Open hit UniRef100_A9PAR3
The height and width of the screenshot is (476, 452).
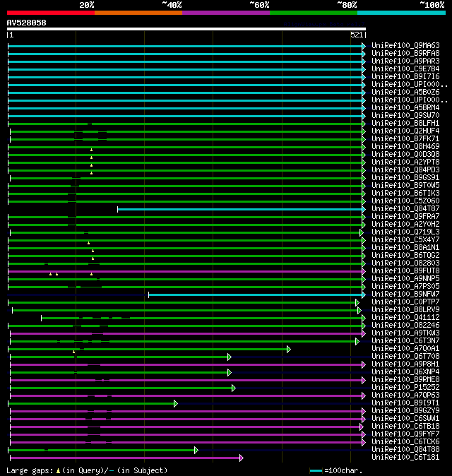pos(405,61)
